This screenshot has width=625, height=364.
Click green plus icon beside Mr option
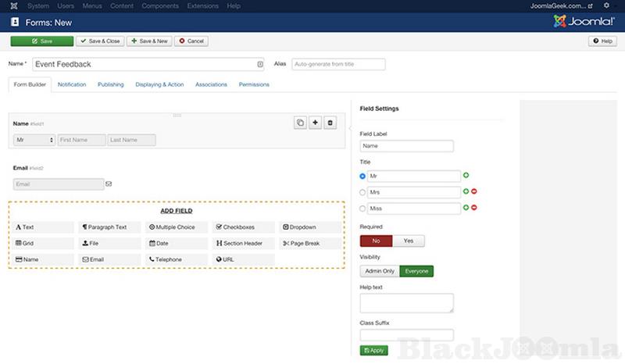point(466,176)
